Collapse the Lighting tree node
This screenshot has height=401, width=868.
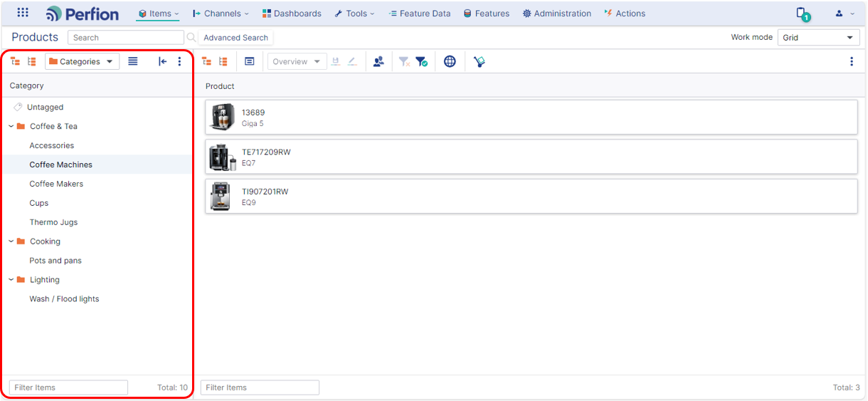click(x=11, y=280)
